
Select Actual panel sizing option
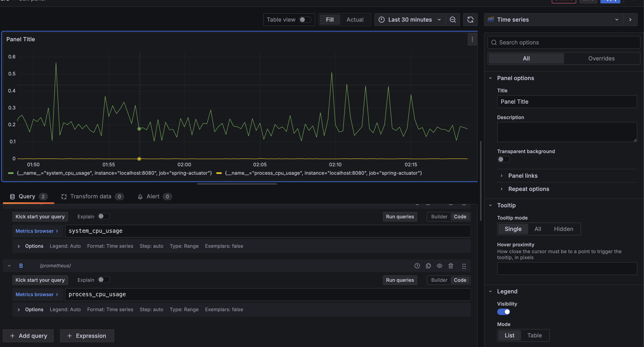click(355, 20)
